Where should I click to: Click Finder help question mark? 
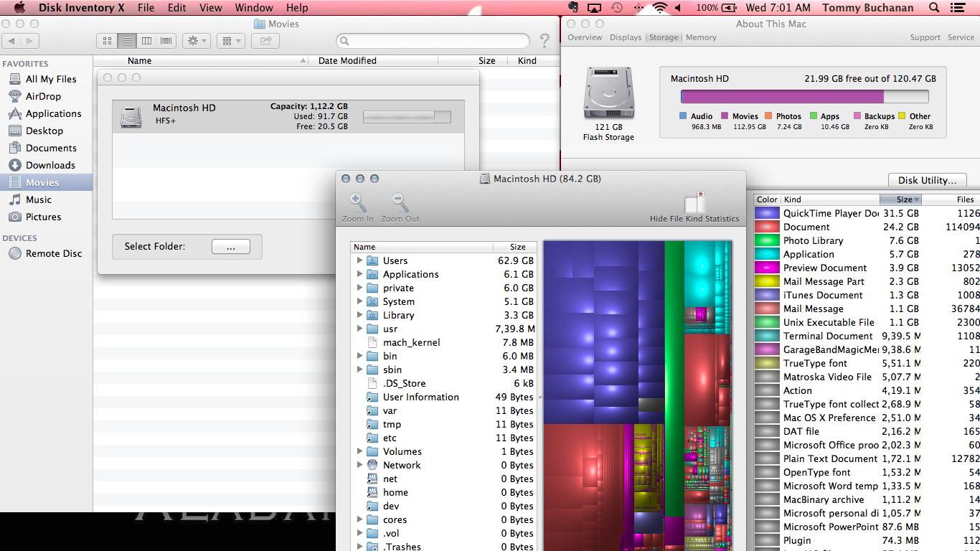[545, 41]
